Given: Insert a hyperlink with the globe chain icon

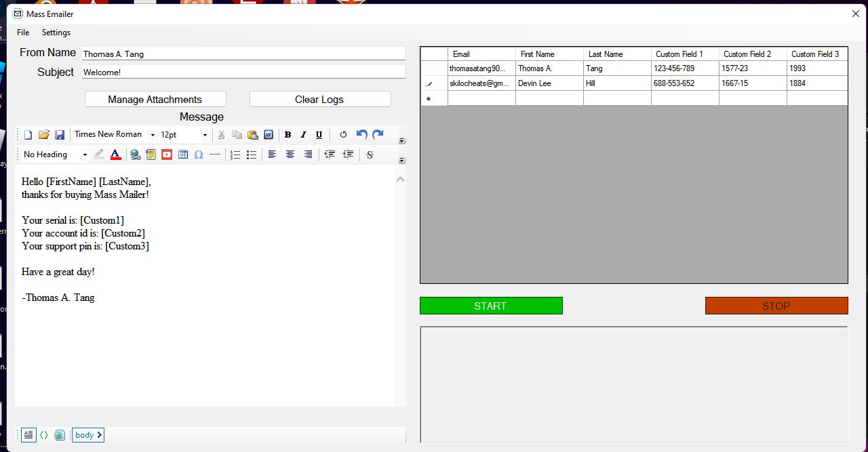Looking at the screenshot, I should pos(136,155).
